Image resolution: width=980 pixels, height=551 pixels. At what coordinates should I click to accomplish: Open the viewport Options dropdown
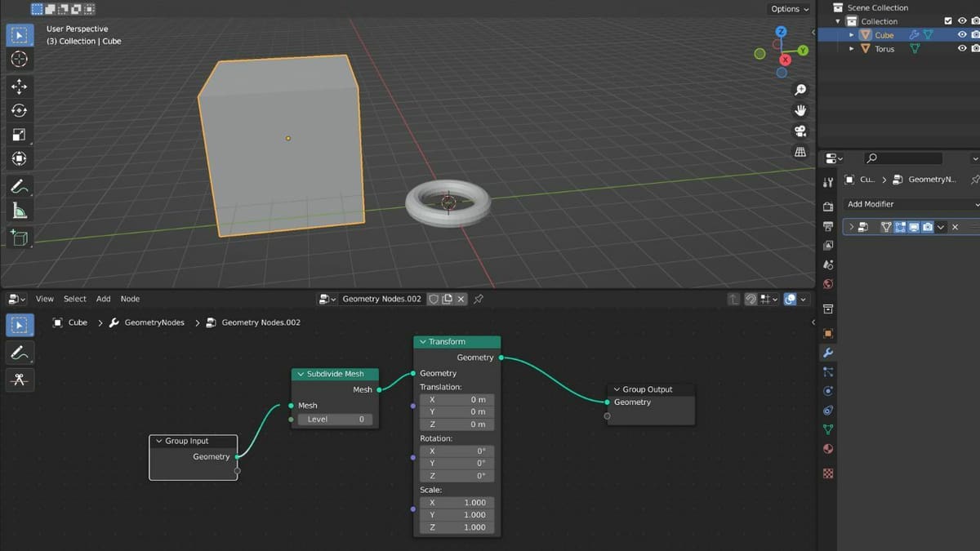point(790,9)
